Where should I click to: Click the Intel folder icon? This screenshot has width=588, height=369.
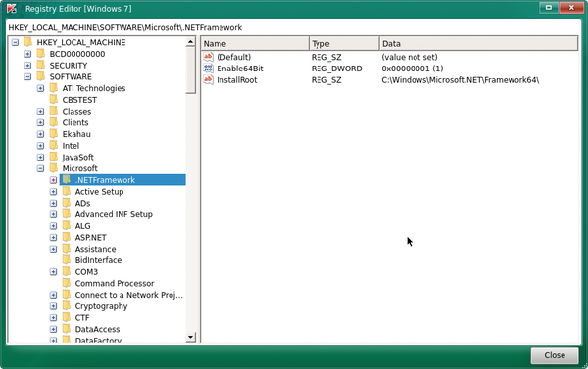point(54,146)
